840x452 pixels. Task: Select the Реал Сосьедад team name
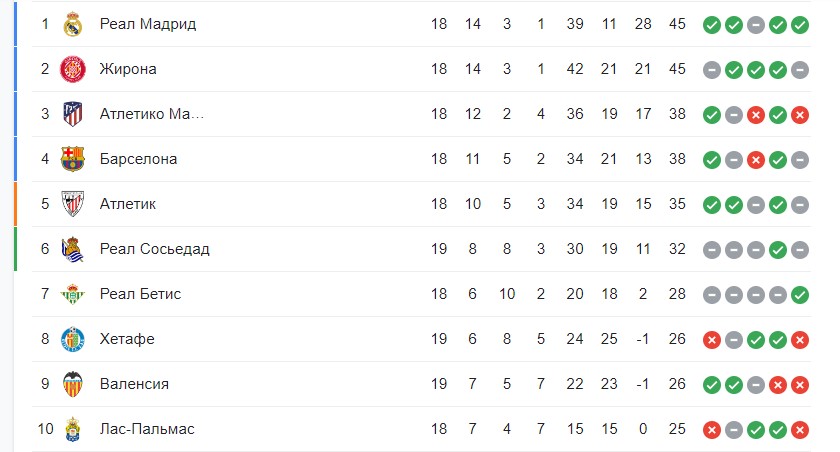coord(154,249)
